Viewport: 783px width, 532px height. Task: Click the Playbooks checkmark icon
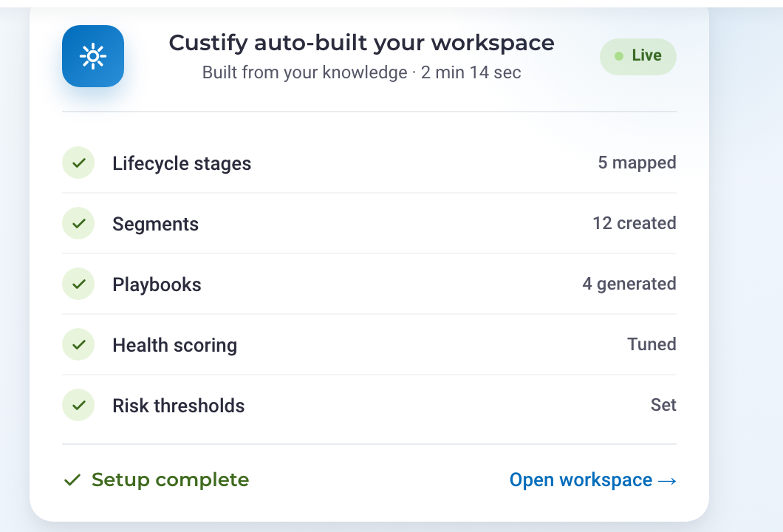(x=78, y=284)
